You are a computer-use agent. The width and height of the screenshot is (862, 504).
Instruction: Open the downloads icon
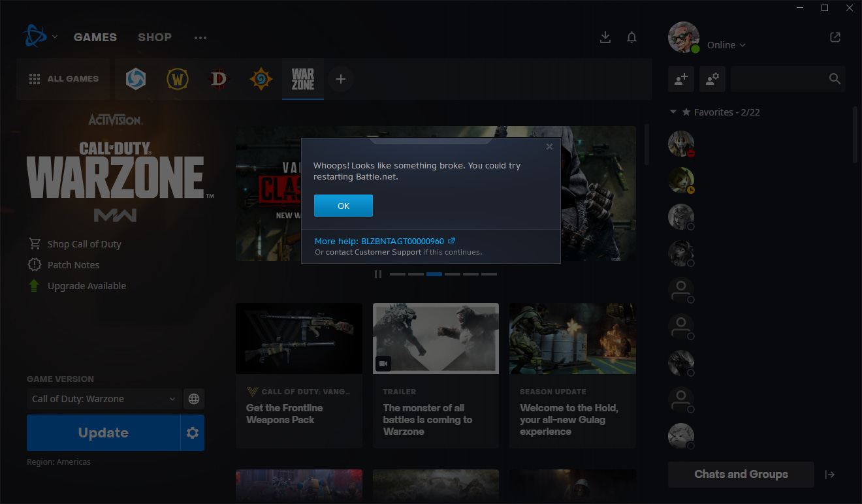tap(605, 37)
